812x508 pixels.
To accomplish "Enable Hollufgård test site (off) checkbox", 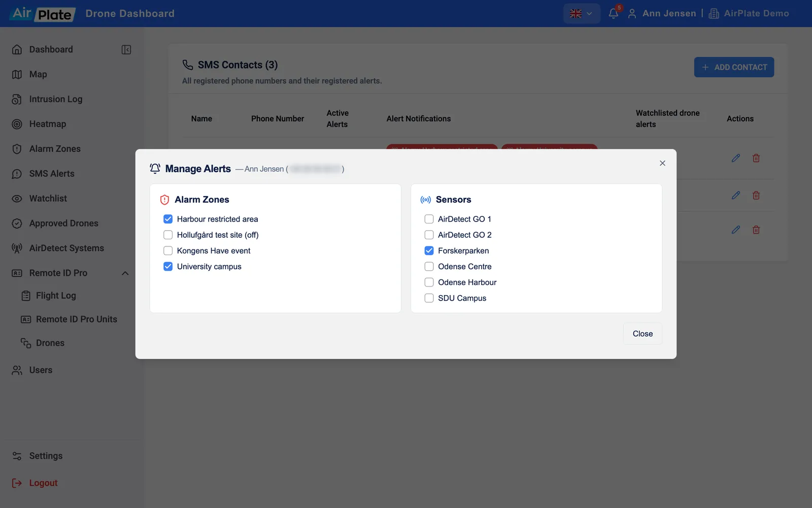I will 168,235.
